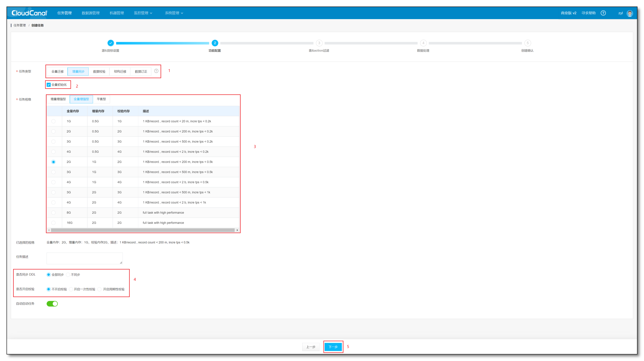The height and width of the screenshot is (361, 644).
Task: Click step 5 circle in progress stepper
Action: tap(528, 43)
